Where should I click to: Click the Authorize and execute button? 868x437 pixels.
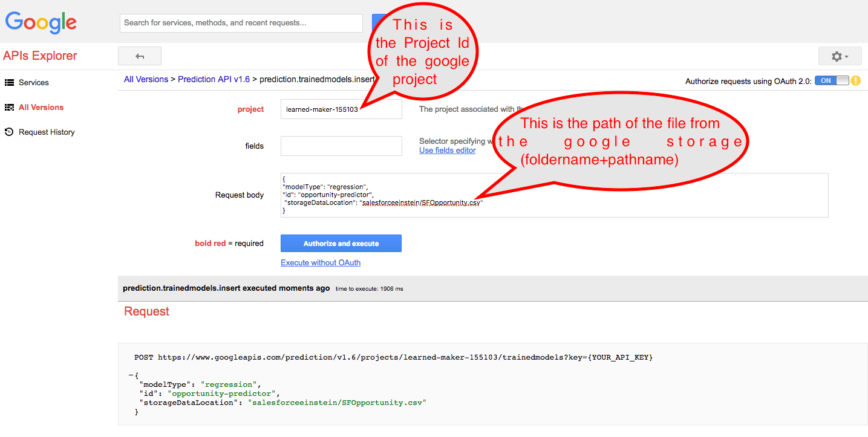coord(341,243)
